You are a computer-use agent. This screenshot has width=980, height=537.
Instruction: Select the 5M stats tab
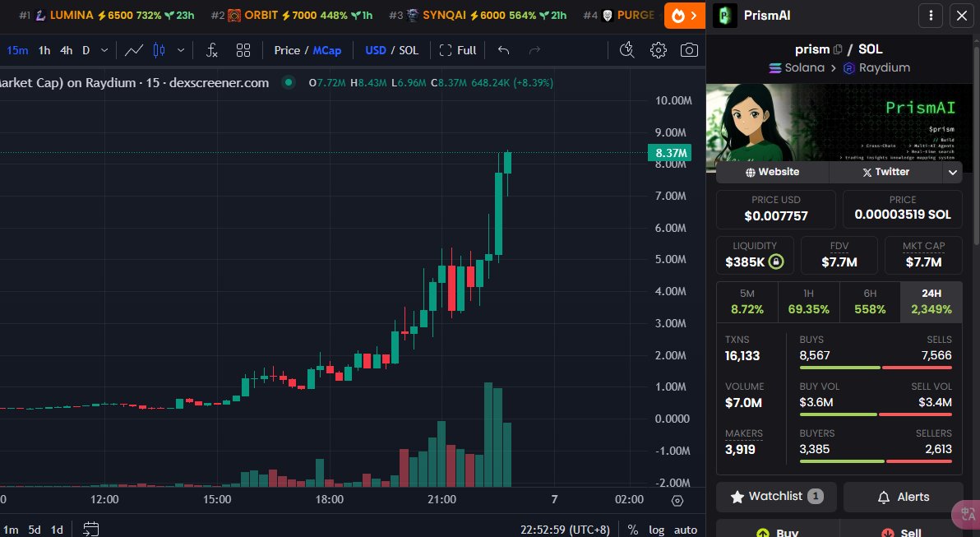pos(747,301)
